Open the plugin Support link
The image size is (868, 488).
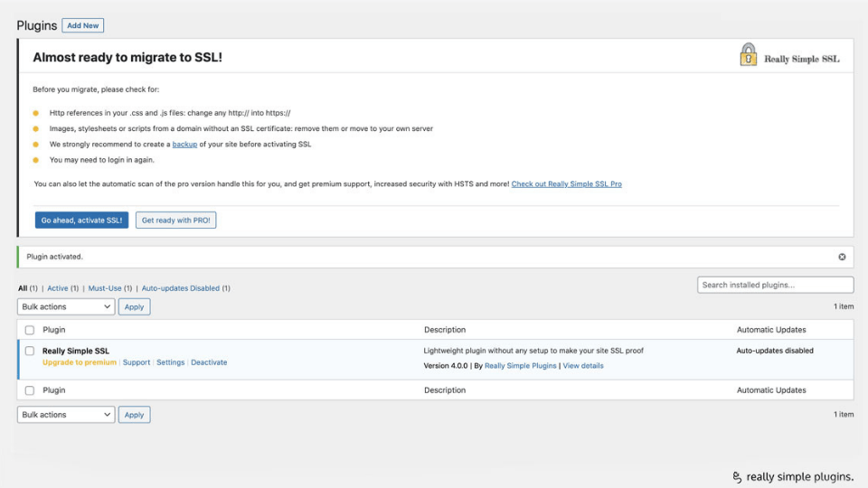[137, 362]
